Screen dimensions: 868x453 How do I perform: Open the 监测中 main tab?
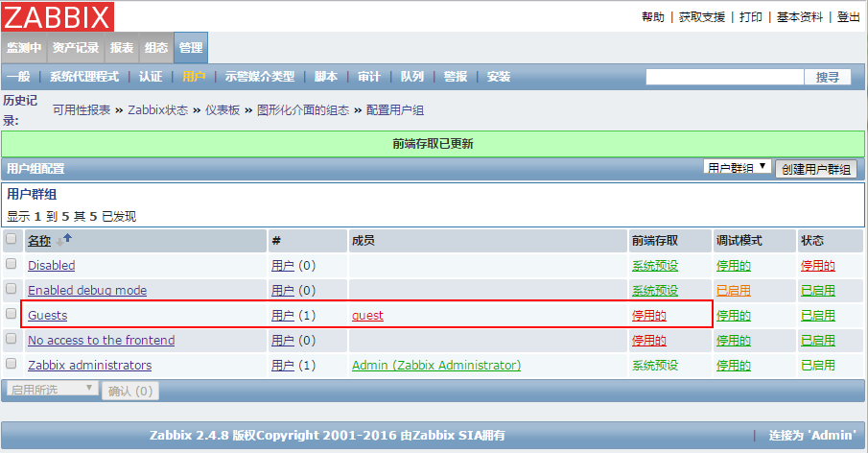[24, 48]
